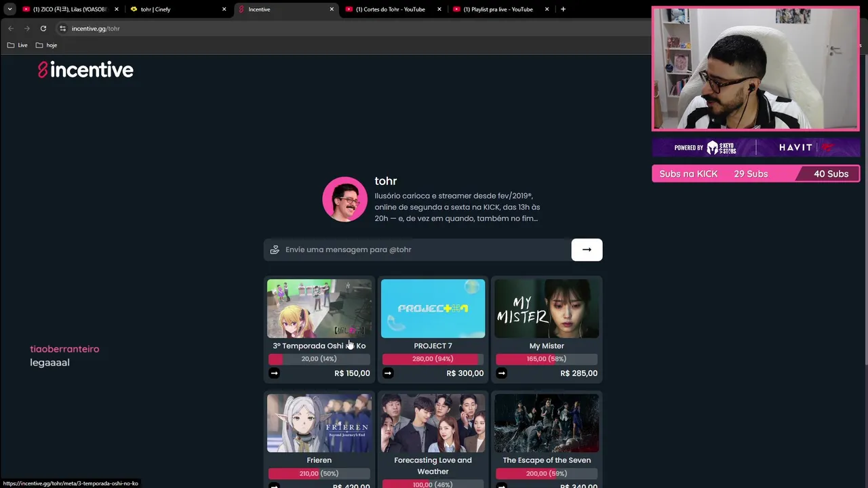Go forward in browser history

point(27,28)
